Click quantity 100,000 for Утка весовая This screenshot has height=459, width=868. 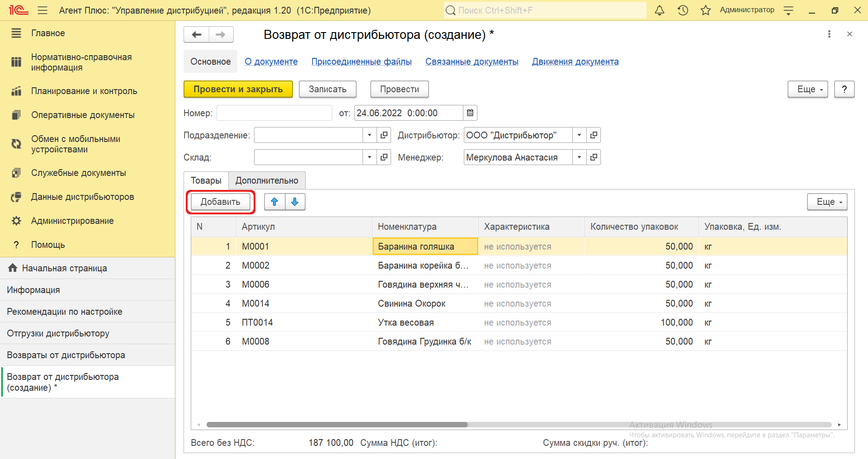coord(642,322)
